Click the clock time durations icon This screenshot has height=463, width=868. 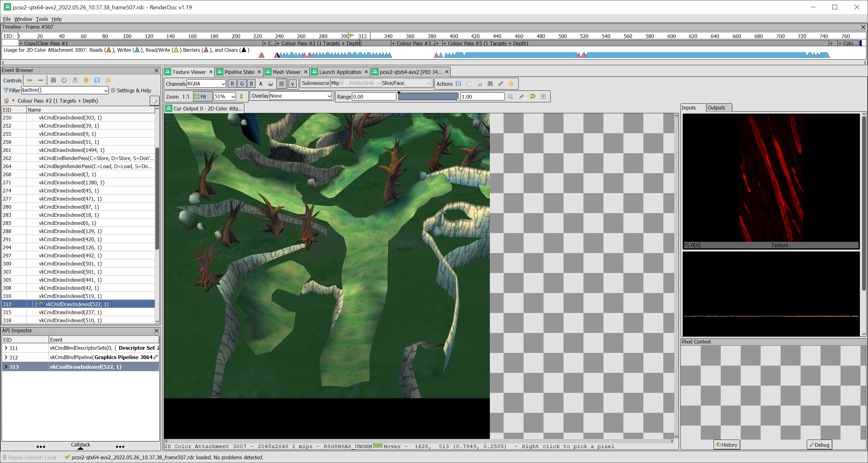[x=64, y=80]
